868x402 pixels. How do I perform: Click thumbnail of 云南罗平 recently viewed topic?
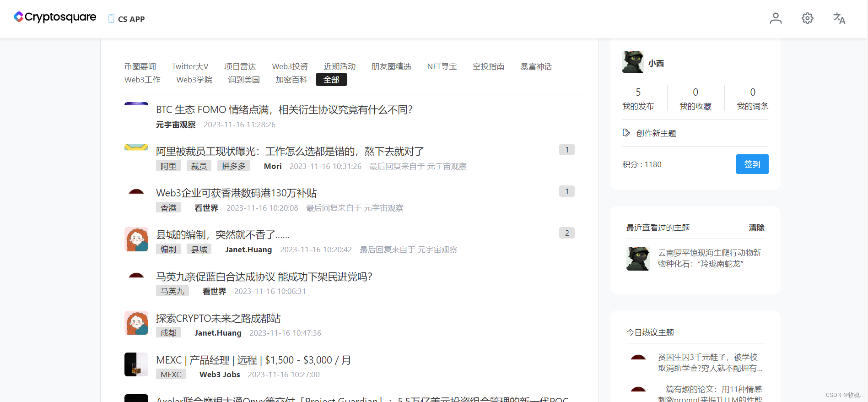pyautogui.click(x=638, y=259)
